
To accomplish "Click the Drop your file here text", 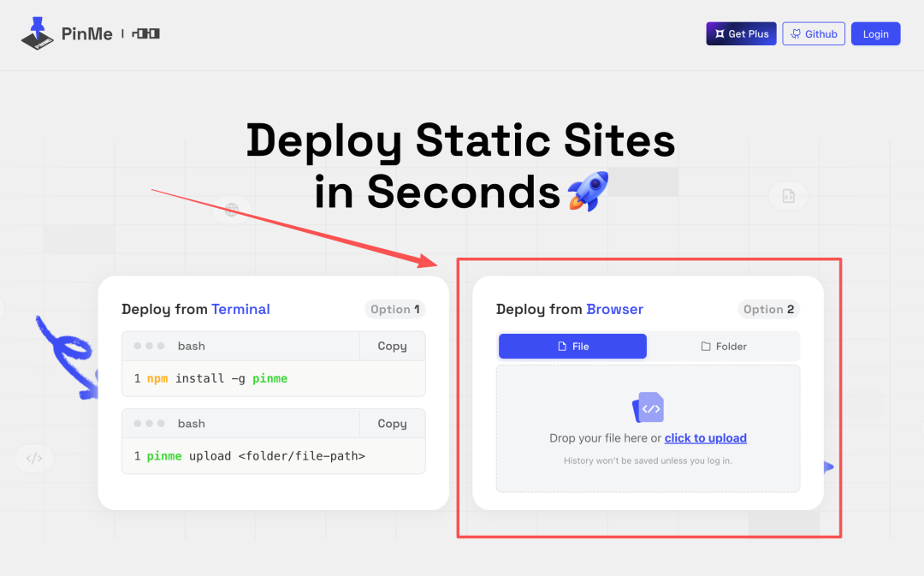I will pyautogui.click(x=605, y=438).
